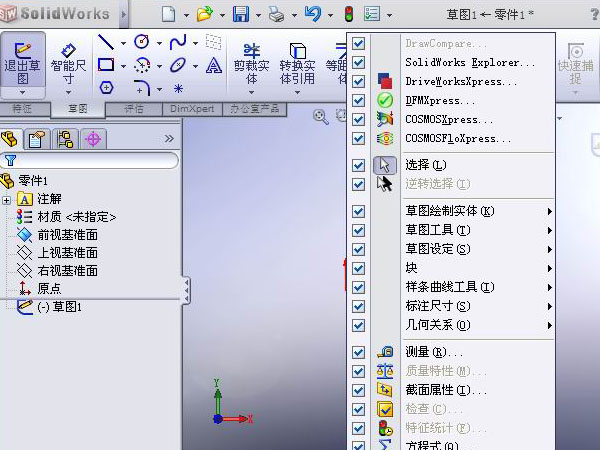
Task: Click the Trim Entities (剪裁实体) tool
Action: click(251, 64)
